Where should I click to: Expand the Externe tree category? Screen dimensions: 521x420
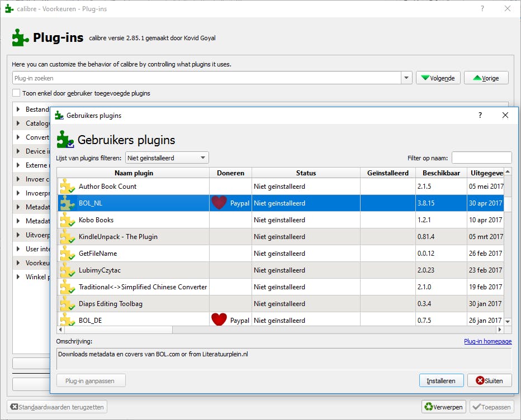coord(18,165)
